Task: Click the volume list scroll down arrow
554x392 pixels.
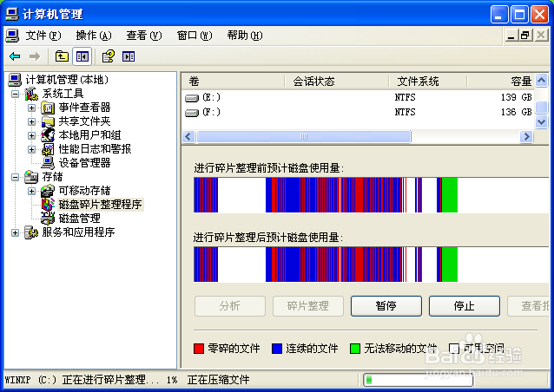Action: pyautogui.click(x=541, y=122)
